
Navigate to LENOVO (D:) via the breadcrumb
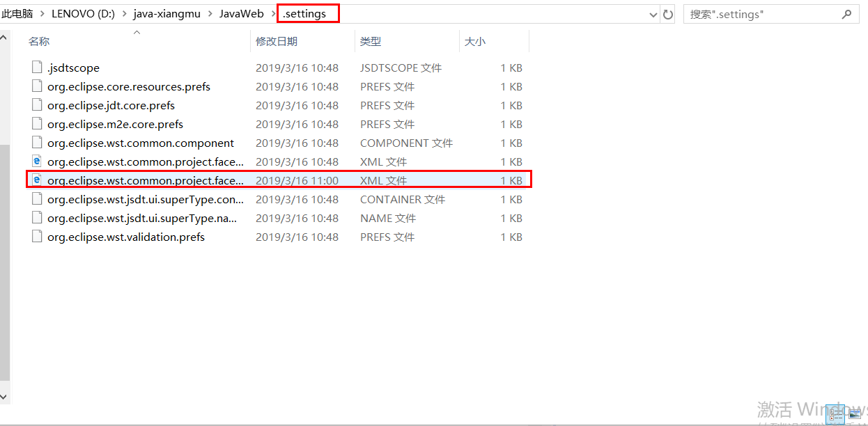(82, 13)
